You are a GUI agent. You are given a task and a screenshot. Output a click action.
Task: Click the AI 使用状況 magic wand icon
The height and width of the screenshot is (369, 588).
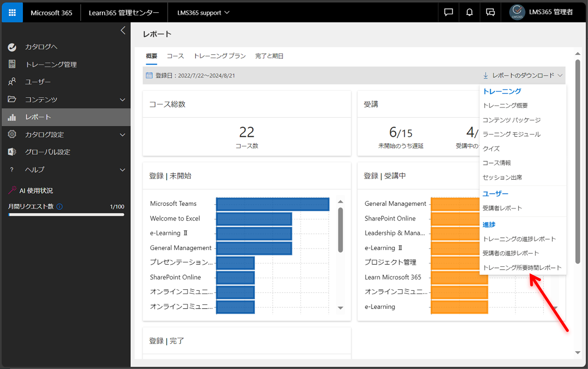12,190
